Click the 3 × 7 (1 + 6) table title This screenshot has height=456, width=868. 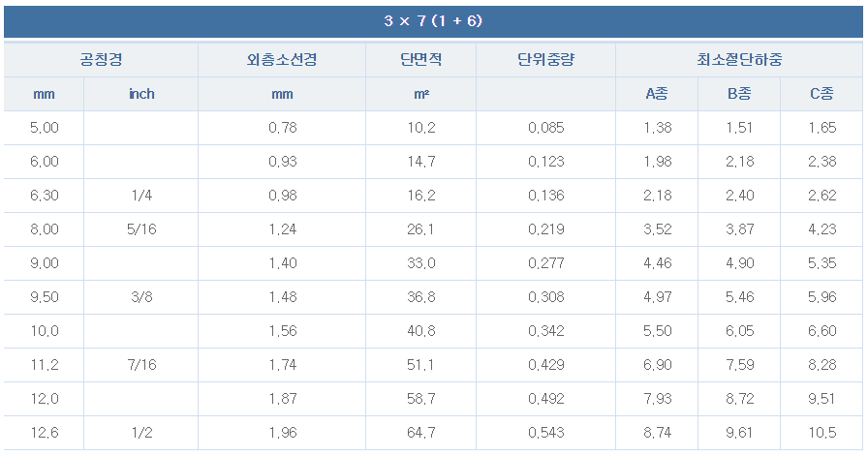click(433, 20)
